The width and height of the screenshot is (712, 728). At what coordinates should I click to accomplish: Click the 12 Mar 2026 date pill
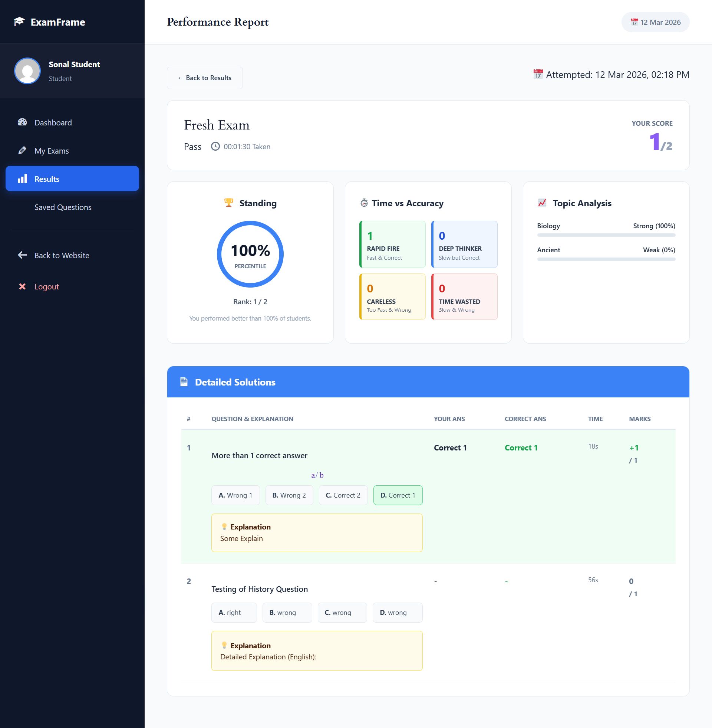pos(655,22)
